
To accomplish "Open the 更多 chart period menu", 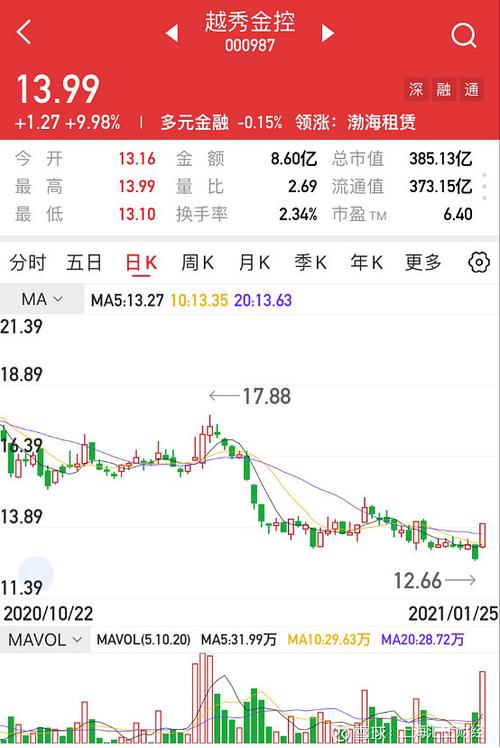I will pos(423,262).
